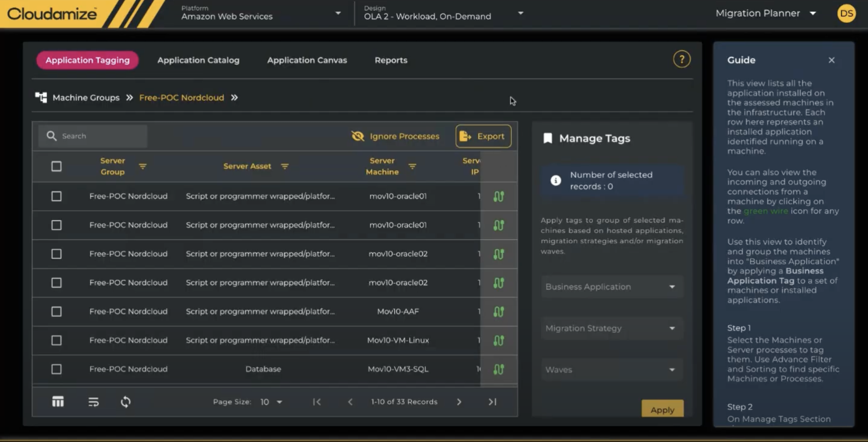Check the second mov10-oracle02 row checkbox
868x442 pixels.
[56, 283]
